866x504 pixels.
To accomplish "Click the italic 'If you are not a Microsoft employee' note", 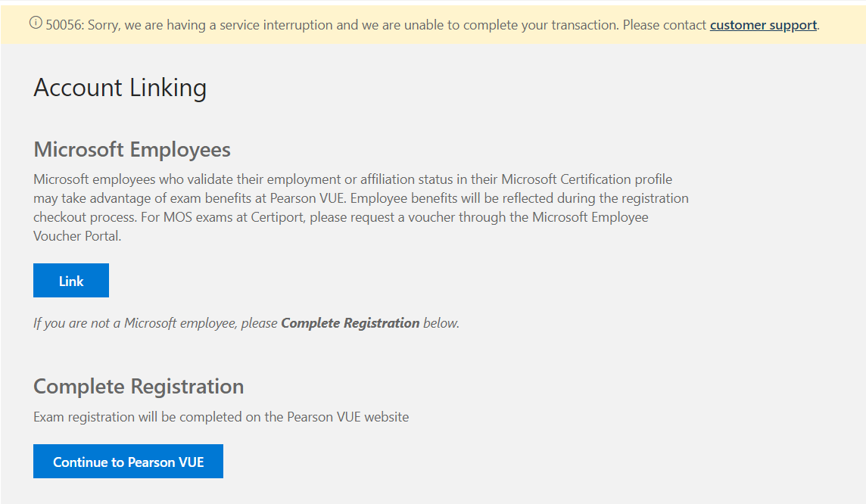I will [x=246, y=323].
